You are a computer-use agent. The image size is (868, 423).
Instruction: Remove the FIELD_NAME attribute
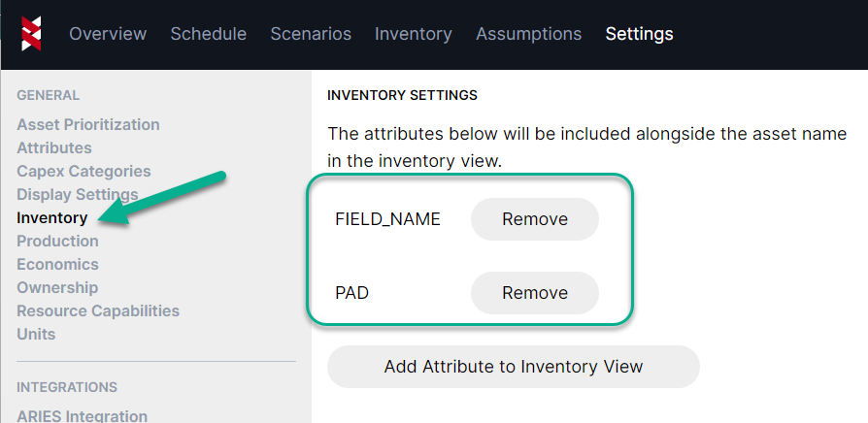tap(534, 219)
